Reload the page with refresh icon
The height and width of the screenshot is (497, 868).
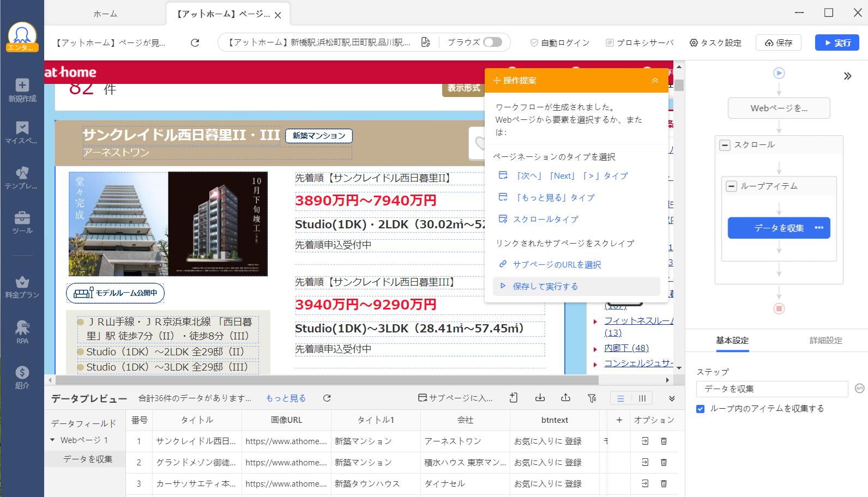pyautogui.click(x=195, y=43)
